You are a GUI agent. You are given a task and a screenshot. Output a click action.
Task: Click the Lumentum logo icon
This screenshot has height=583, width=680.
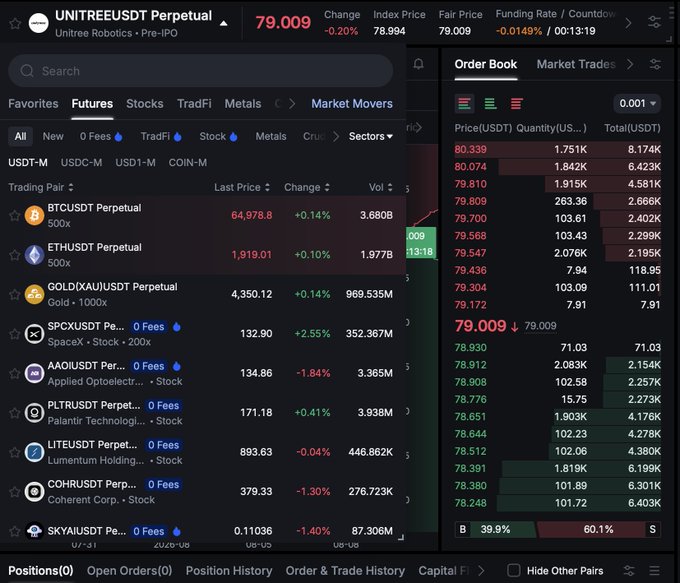click(34, 452)
